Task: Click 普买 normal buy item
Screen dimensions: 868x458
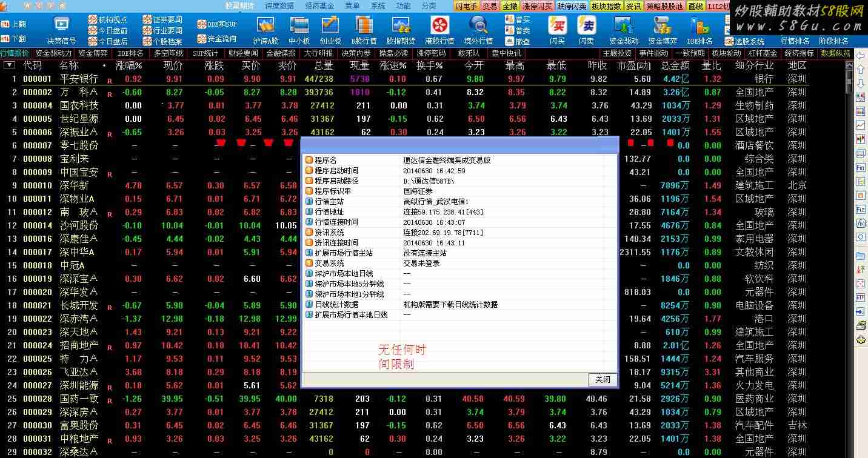Action: pos(517,20)
